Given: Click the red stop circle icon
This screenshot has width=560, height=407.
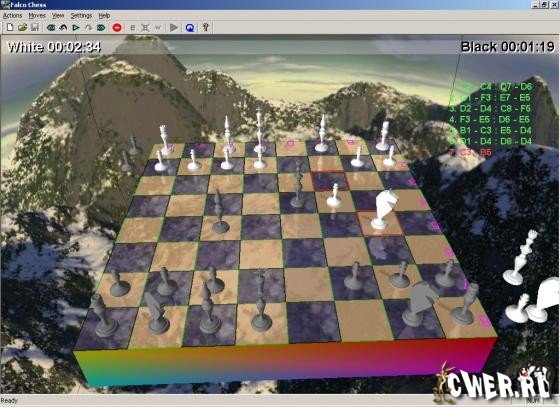Looking at the screenshot, I should point(117,27).
